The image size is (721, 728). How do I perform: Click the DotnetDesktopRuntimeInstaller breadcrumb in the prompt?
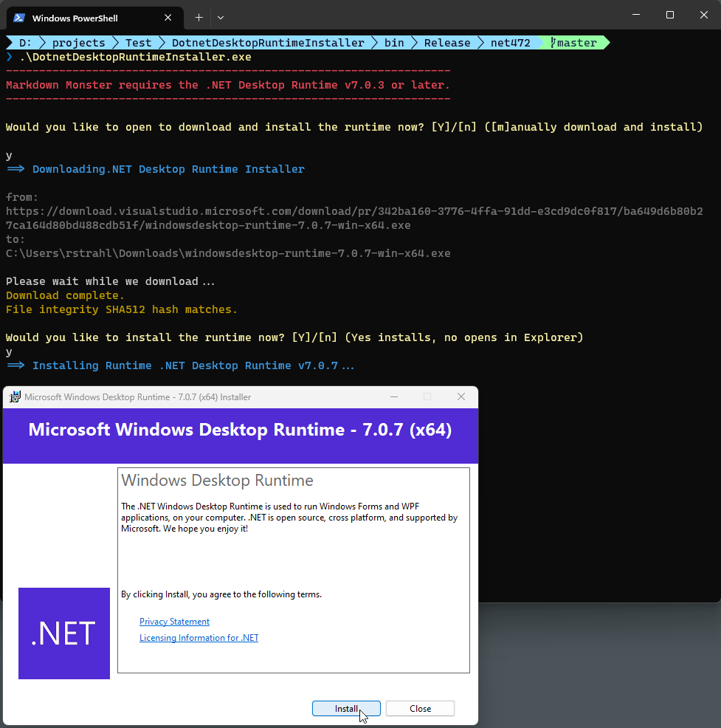coord(268,42)
